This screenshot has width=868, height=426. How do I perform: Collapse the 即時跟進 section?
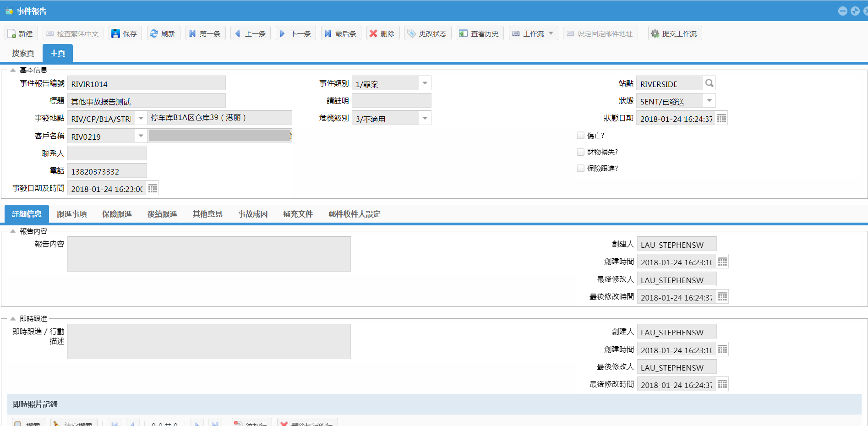[x=13, y=319]
